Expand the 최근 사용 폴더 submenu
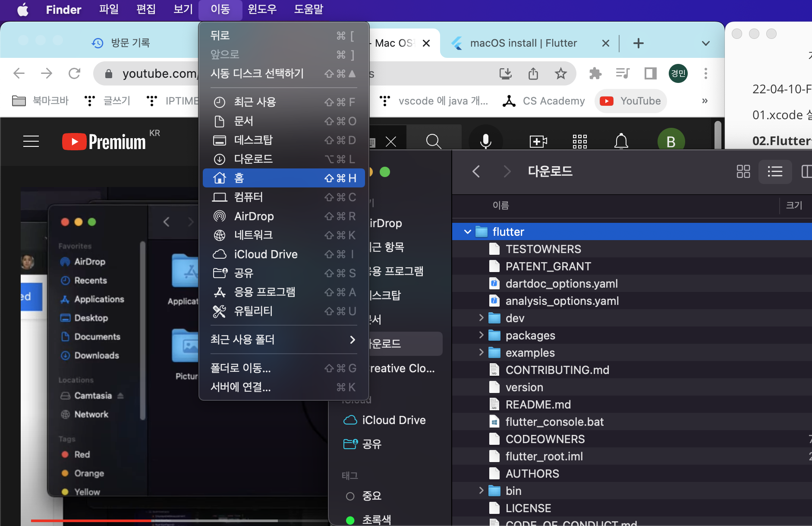Viewport: 812px width, 526px height. point(284,339)
